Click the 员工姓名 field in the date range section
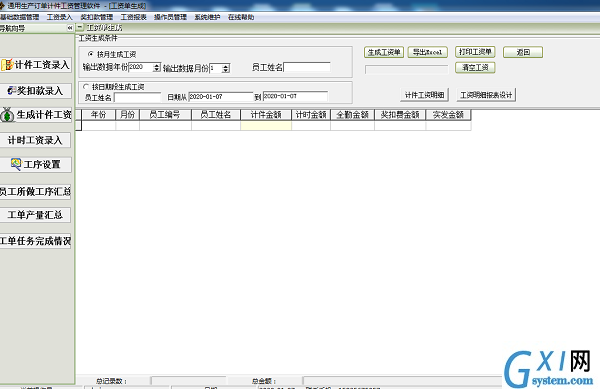This screenshot has height=389, width=600. (137, 98)
